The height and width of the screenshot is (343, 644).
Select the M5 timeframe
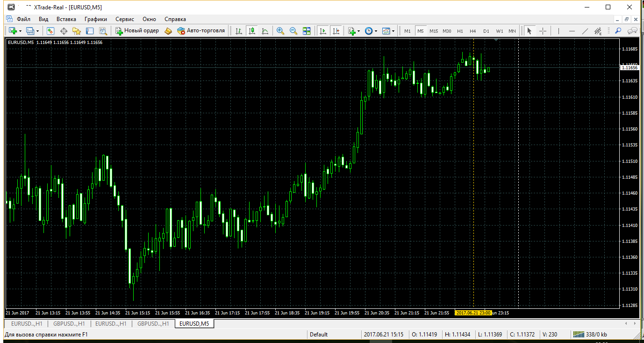pyautogui.click(x=421, y=31)
